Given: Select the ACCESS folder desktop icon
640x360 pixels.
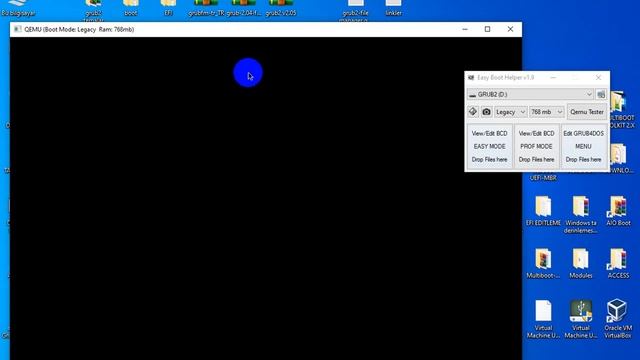Looking at the screenshot, I should (x=618, y=263).
